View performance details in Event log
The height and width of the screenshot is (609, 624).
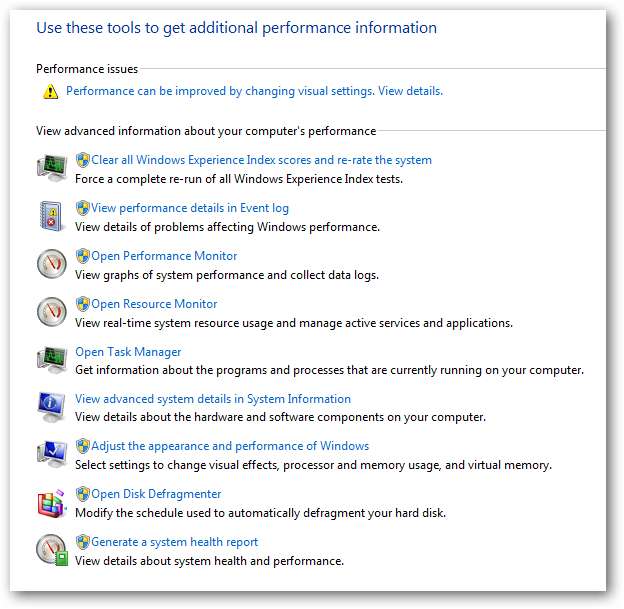[190, 208]
